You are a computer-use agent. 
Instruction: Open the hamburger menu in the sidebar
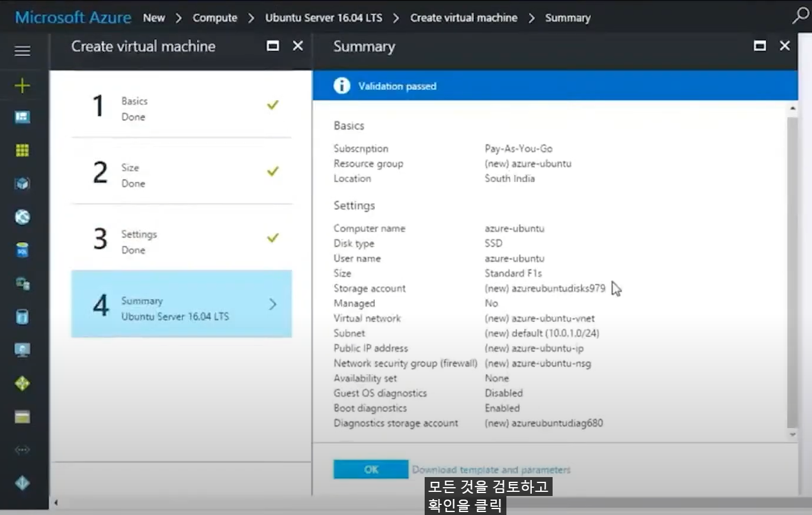[x=23, y=51]
